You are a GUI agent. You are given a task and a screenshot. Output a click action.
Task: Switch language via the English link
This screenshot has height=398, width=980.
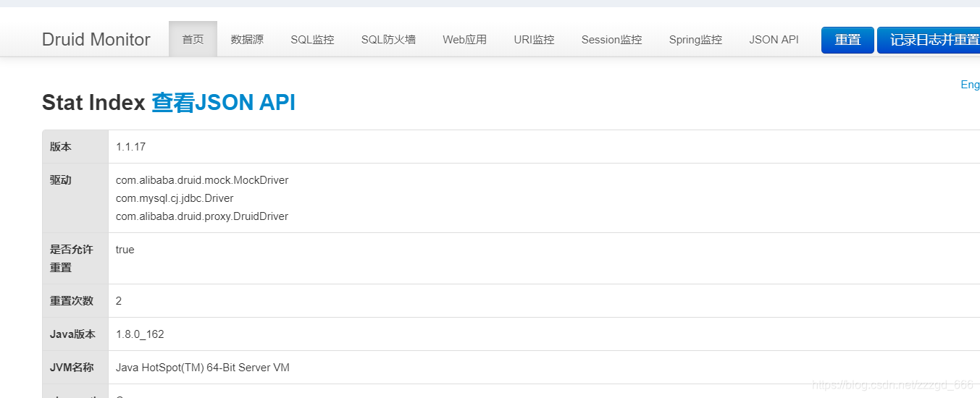pyautogui.click(x=971, y=85)
